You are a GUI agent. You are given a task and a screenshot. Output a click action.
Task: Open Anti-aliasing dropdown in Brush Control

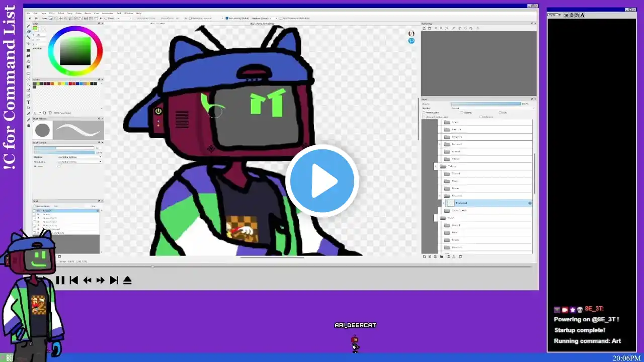79,162
